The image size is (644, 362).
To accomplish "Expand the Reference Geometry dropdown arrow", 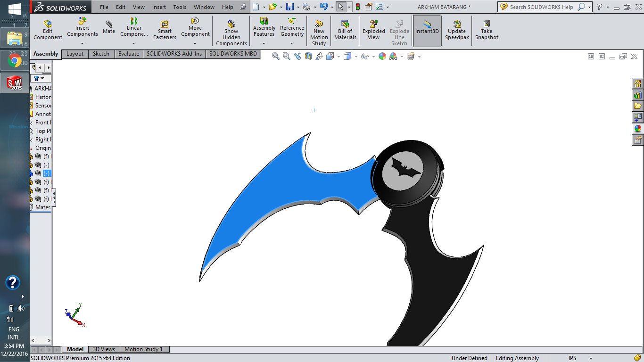I will pyautogui.click(x=292, y=44).
